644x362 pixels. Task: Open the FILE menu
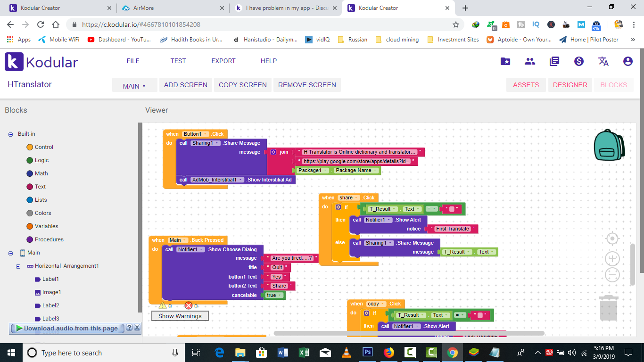coord(133,61)
